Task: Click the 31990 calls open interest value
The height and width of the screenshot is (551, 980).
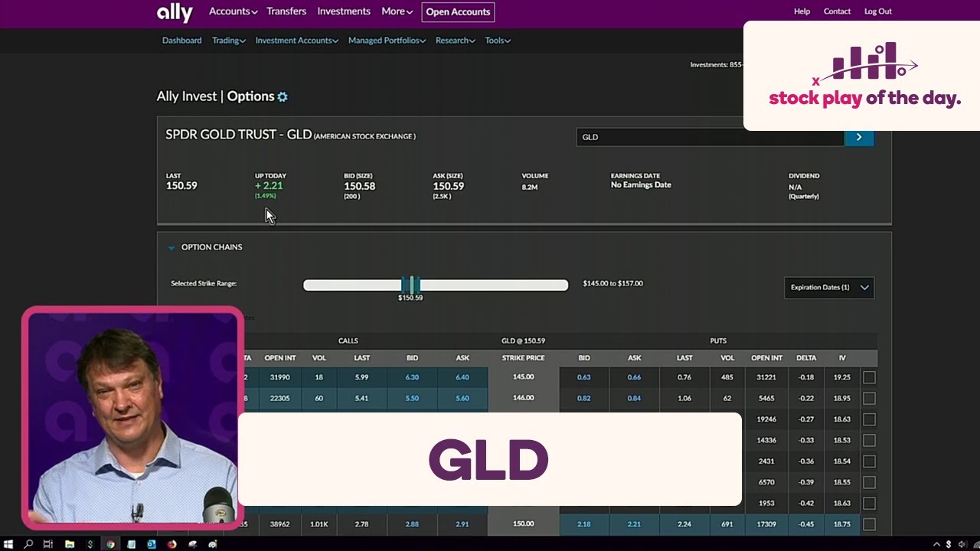Action: [280, 377]
